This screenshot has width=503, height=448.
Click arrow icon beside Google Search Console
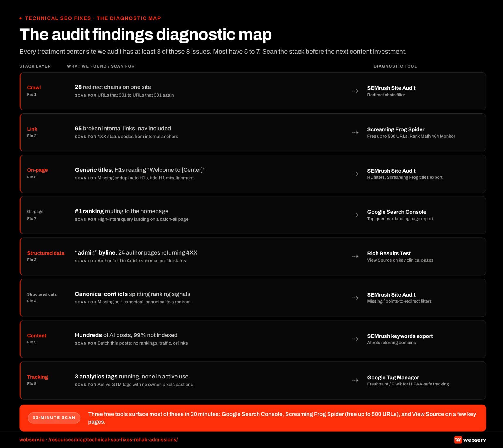tap(355, 215)
